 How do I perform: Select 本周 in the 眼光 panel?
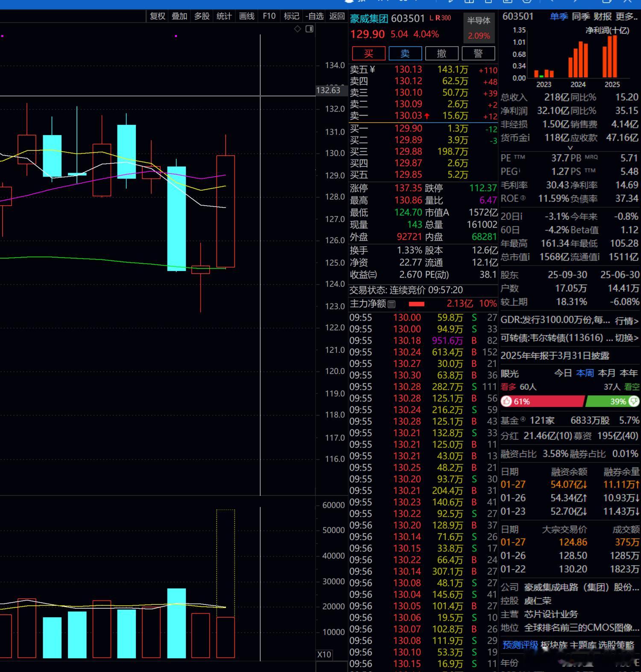(x=585, y=373)
